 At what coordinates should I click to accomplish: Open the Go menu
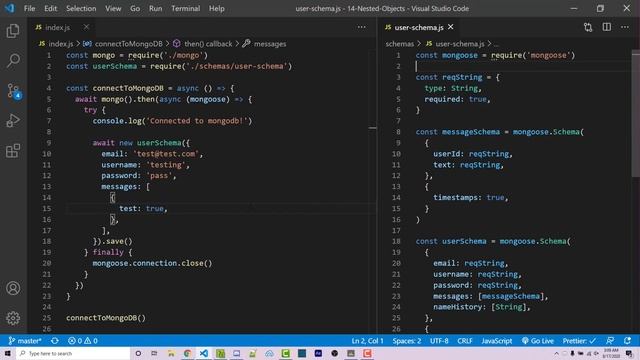(x=135, y=8)
